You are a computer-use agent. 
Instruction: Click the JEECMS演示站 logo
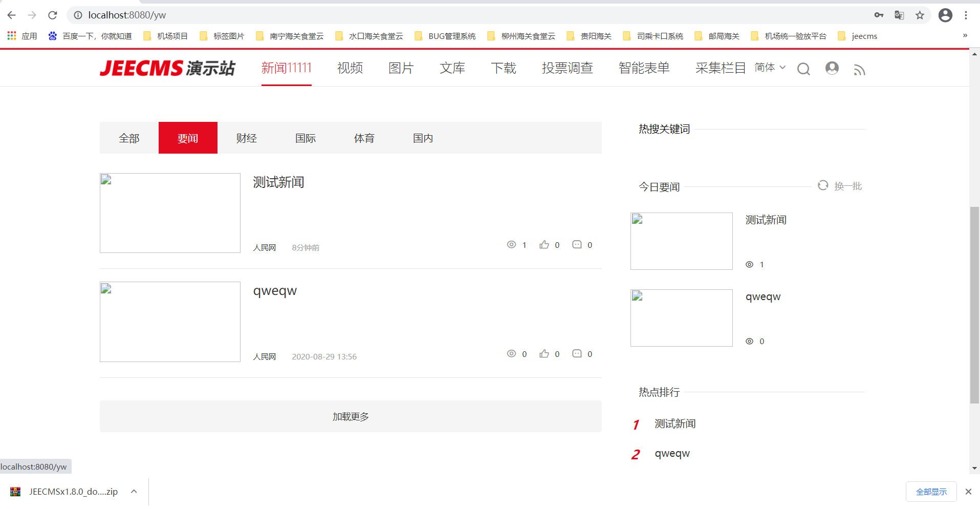(167, 68)
